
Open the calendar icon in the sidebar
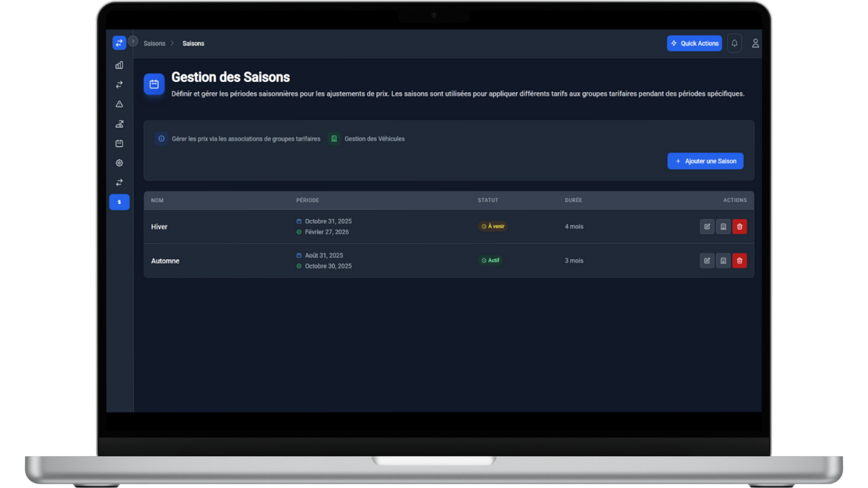[x=119, y=144]
